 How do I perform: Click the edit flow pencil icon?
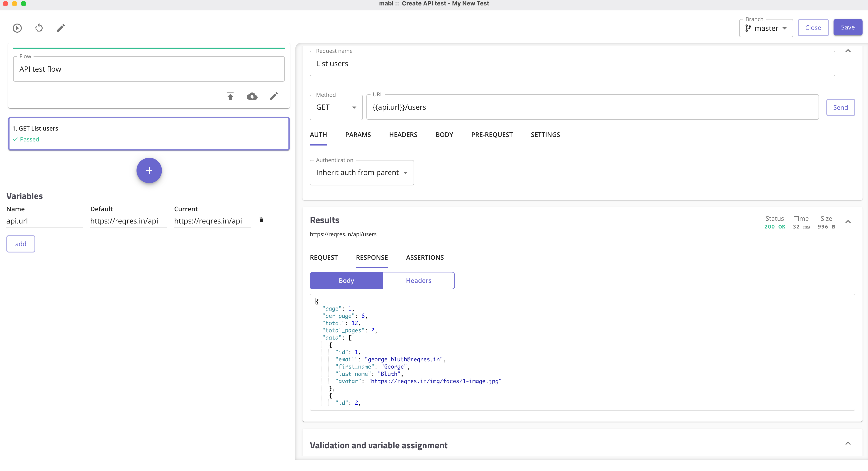(274, 96)
